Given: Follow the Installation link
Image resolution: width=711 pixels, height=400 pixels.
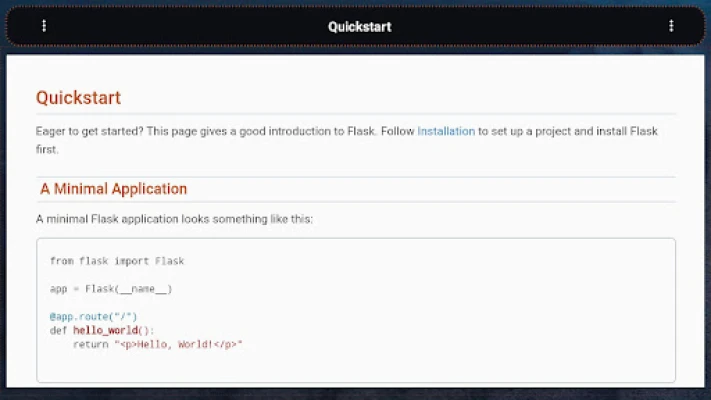Looking at the screenshot, I should click(x=446, y=132).
